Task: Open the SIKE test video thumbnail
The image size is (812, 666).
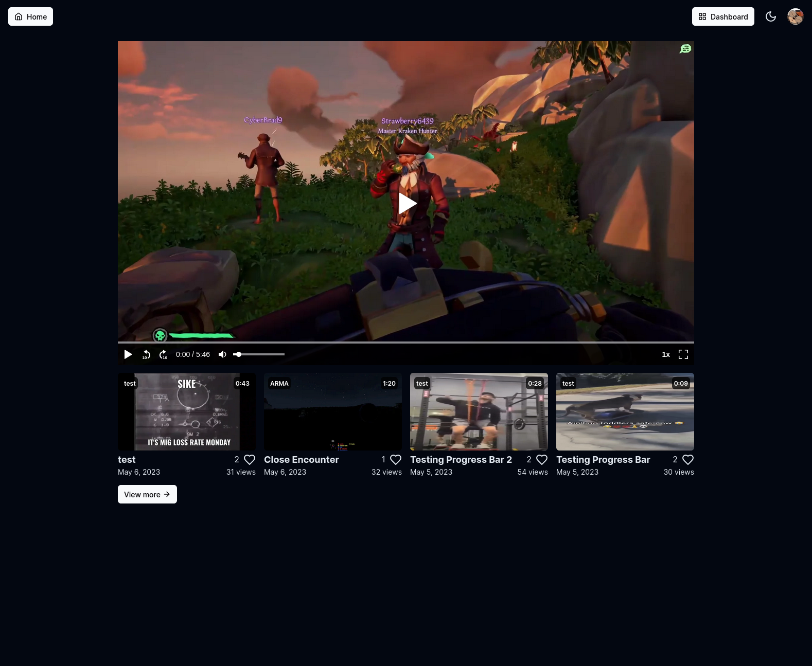Action: point(187,412)
